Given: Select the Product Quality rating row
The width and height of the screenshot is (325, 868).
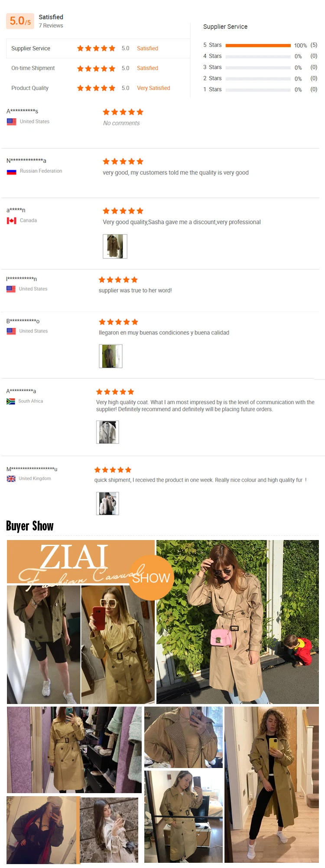Looking at the screenshot, I should pos(98,88).
